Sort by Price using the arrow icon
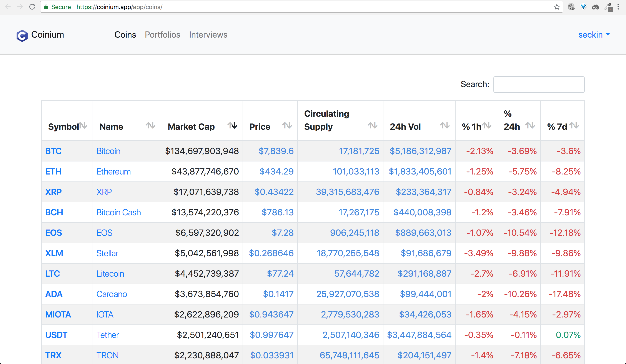The height and width of the screenshot is (364, 626). [287, 126]
